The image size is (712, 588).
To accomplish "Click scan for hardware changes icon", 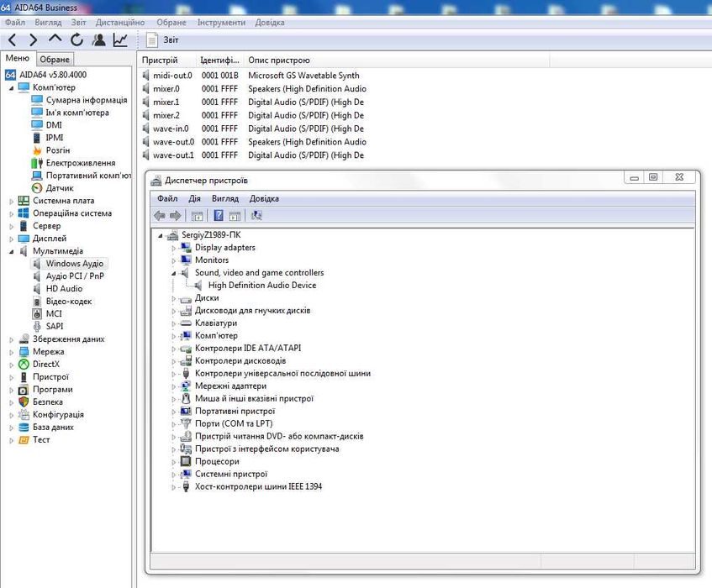I will click(256, 216).
